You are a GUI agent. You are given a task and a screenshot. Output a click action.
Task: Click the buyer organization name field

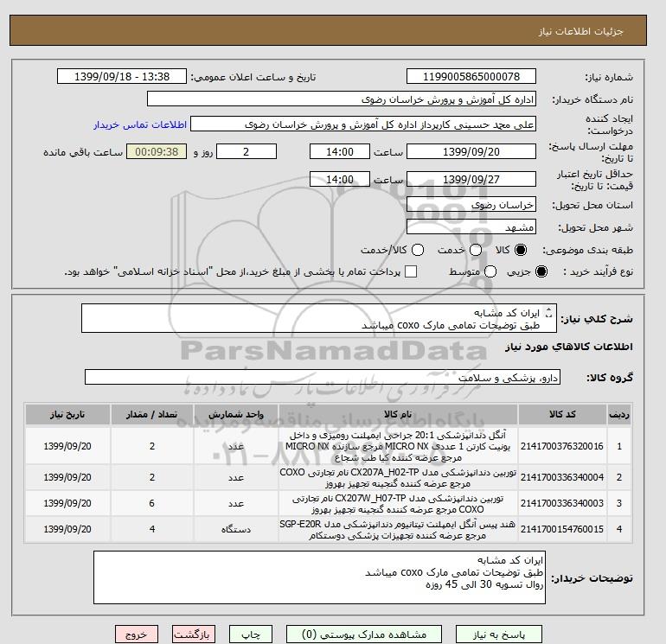[341, 99]
